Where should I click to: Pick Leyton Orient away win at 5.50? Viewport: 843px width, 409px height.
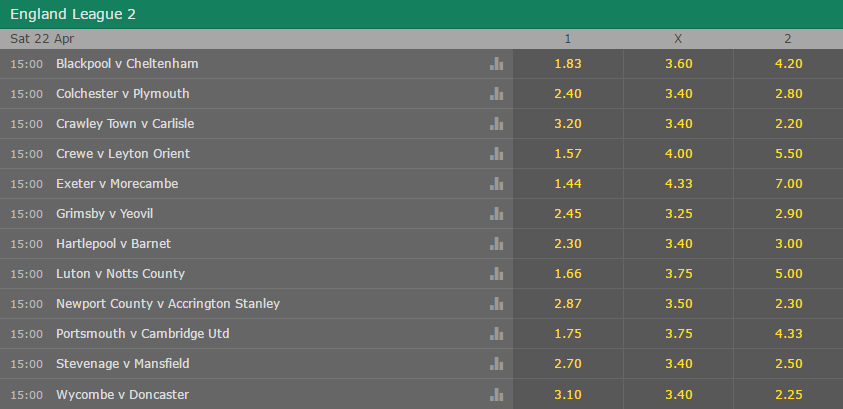click(x=788, y=154)
